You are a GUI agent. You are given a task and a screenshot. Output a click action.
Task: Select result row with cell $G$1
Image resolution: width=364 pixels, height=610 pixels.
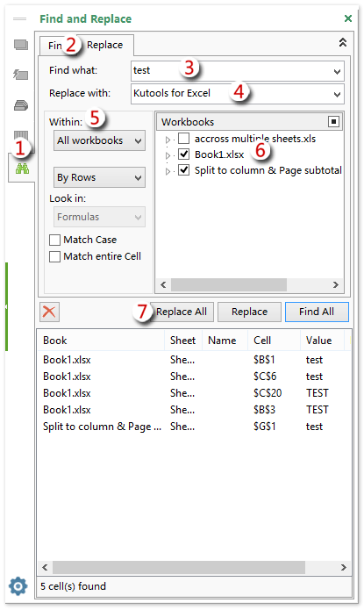click(x=194, y=427)
